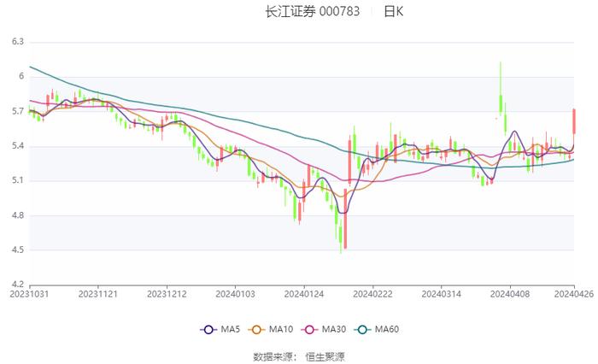Screen dimensions: 598x364
Task: Click the 20231031 date axis label
Action: pos(29,293)
